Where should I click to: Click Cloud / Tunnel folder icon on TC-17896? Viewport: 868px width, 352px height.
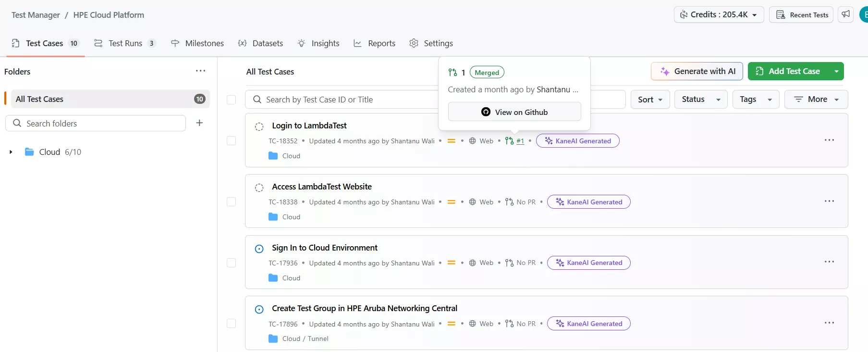coord(273,339)
